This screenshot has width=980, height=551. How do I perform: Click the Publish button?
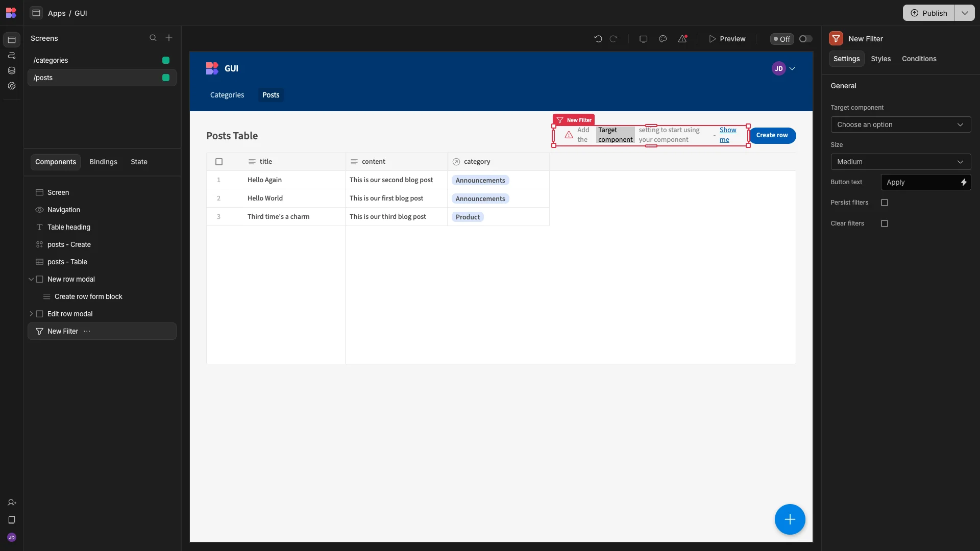pos(928,13)
